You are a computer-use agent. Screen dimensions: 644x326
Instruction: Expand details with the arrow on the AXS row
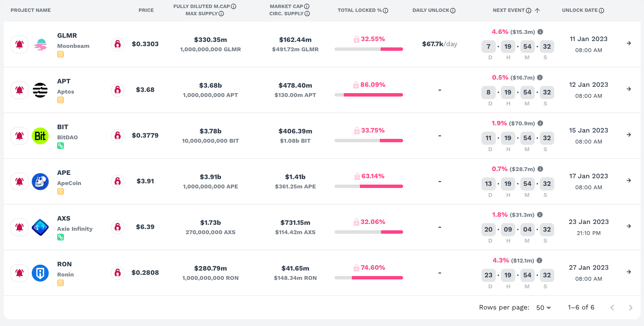click(x=628, y=227)
